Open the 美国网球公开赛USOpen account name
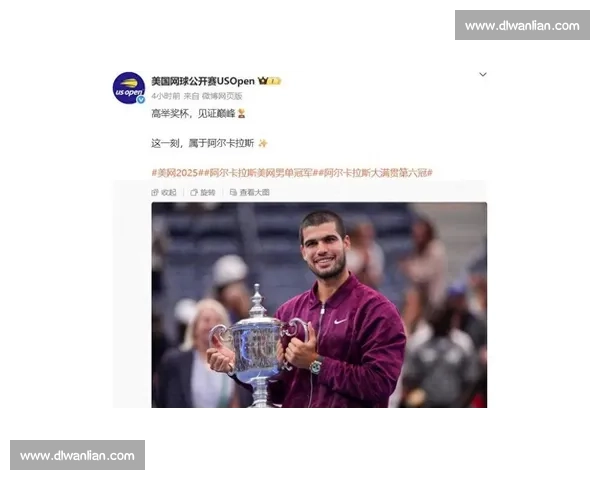Image resolution: width=600 pixels, height=480 pixels. point(203,81)
